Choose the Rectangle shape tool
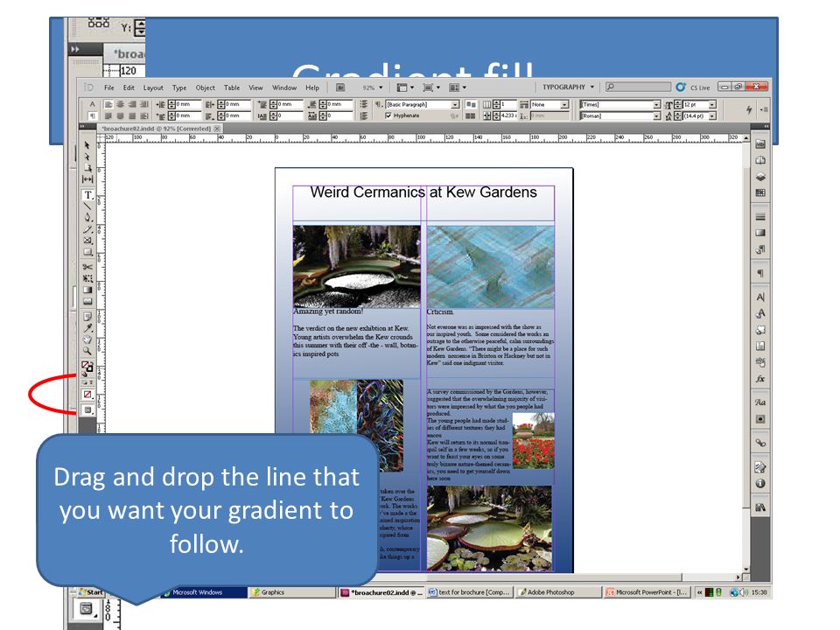The height and width of the screenshot is (630, 840). pos(87,252)
